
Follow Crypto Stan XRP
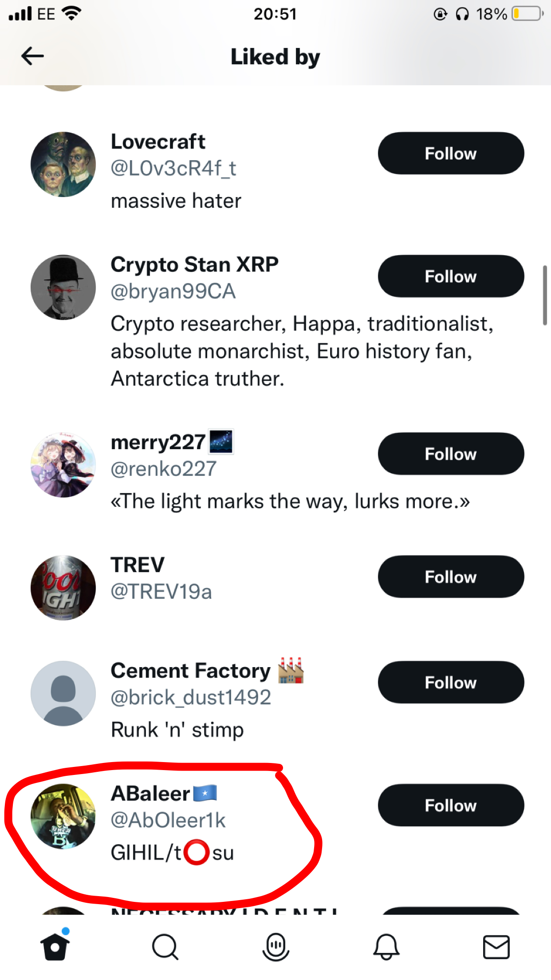(451, 276)
